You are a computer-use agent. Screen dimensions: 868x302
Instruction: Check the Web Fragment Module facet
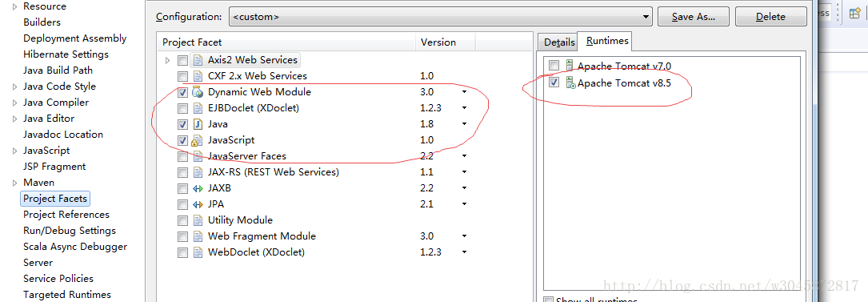point(182,236)
